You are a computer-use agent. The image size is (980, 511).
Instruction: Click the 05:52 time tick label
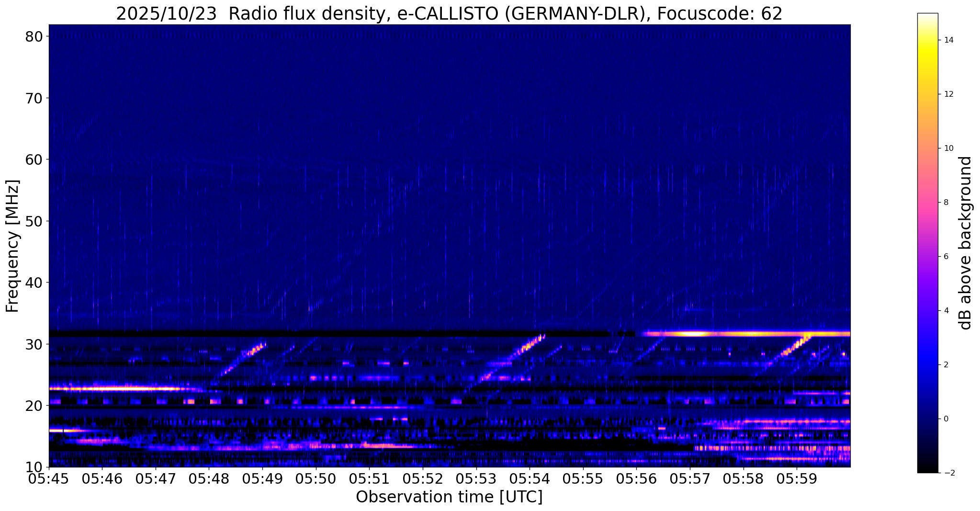[x=423, y=479]
